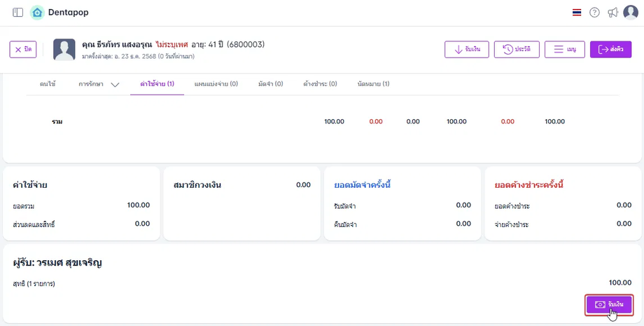Click the ปิด close button
Viewport: 644px width, 326px height.
pyautogui.click(x=23, y=50)
